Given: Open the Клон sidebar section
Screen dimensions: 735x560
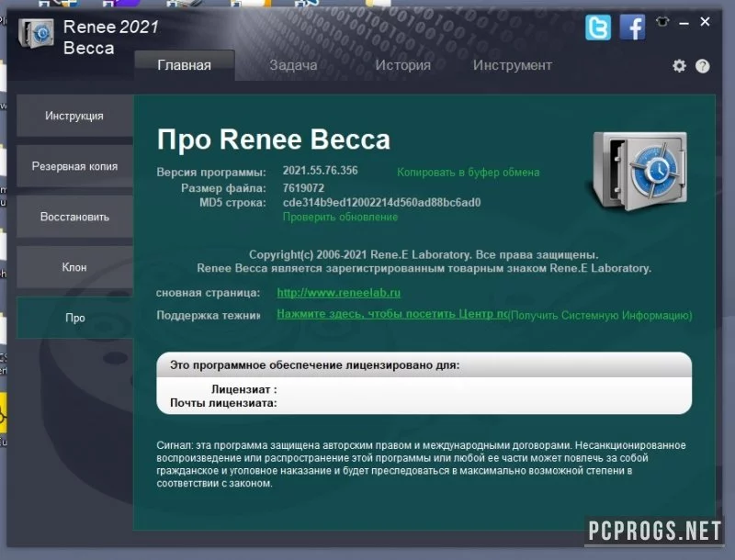Looking at the screenshot, I should [x=74, y=267].
